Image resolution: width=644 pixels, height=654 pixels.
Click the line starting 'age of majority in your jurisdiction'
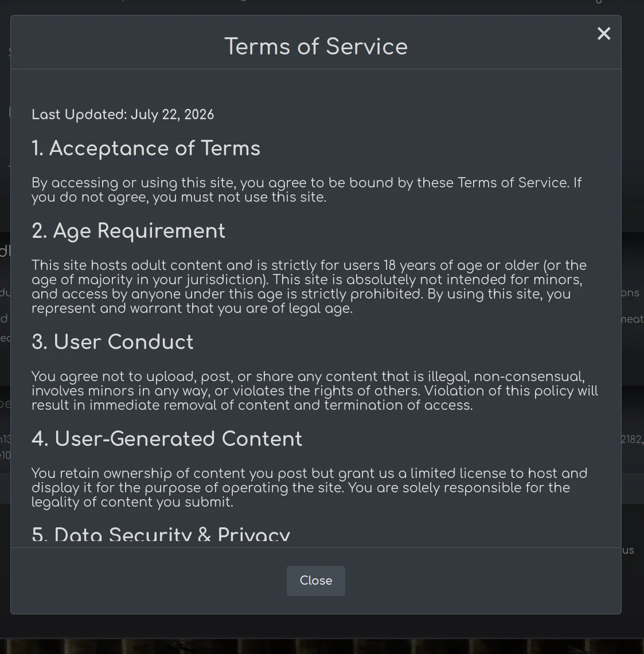pos(307,280)
